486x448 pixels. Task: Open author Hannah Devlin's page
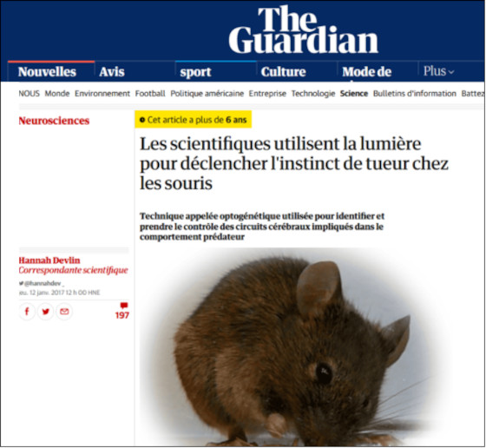49,260
